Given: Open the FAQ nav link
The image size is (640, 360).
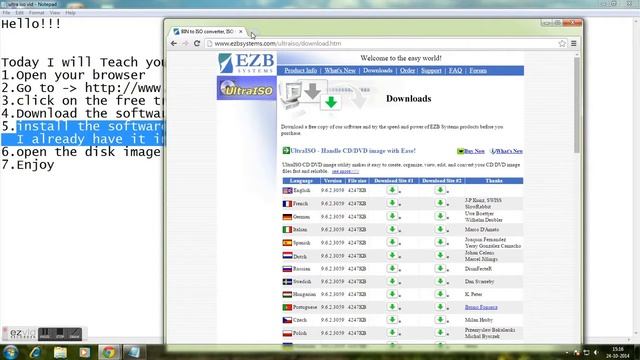Looking at the screenshot, I should pyautogui.click(x=455, y=71).
